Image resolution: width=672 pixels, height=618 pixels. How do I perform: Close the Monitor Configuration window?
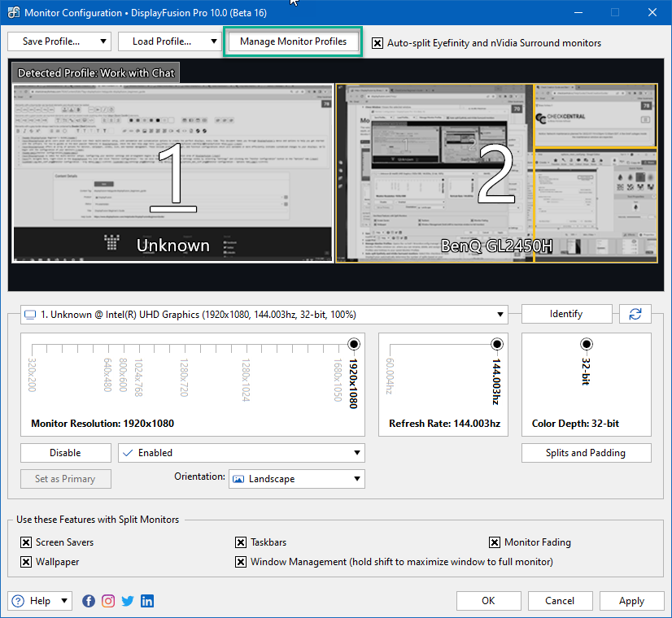coord(652,12)
